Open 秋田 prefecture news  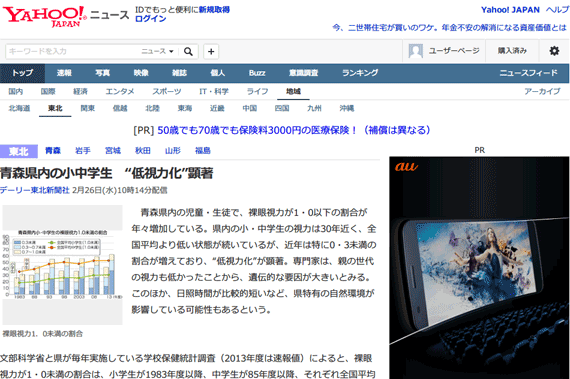pyautogui.click(x=142, y=150)
